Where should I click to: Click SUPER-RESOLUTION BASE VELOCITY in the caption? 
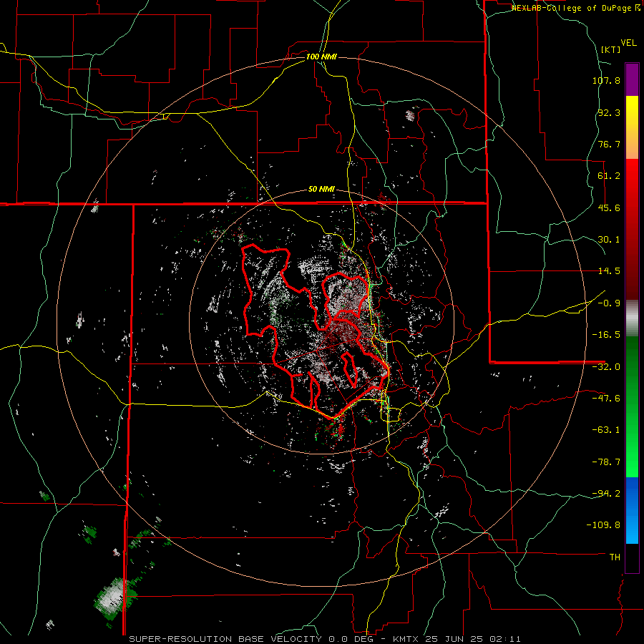[225, 639]
